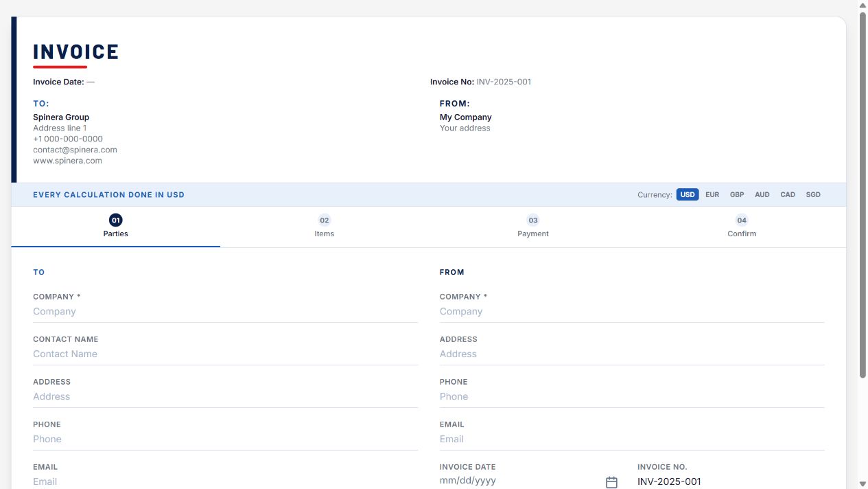The height and width of the screenshot is (489, 868).
Task: Focus the FROM Company input field
Action: [x=632, y=312]
